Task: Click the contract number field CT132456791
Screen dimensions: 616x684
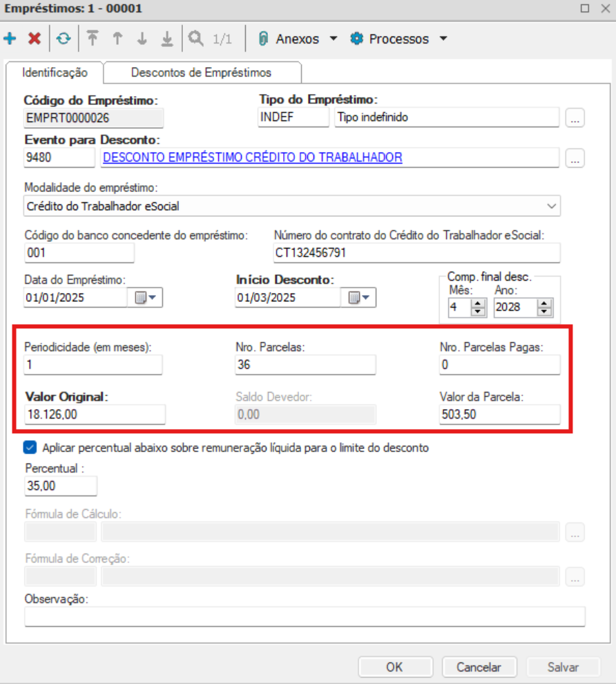Action: 417,253
